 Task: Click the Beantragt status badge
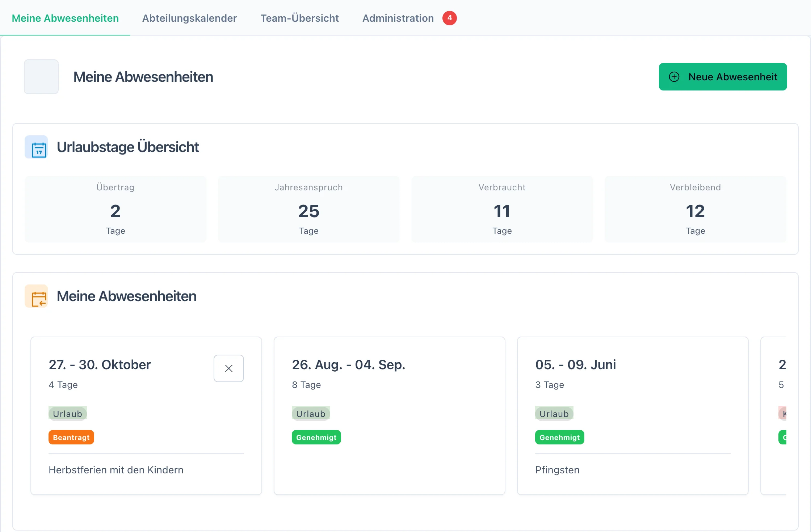(x=71, y=437)
